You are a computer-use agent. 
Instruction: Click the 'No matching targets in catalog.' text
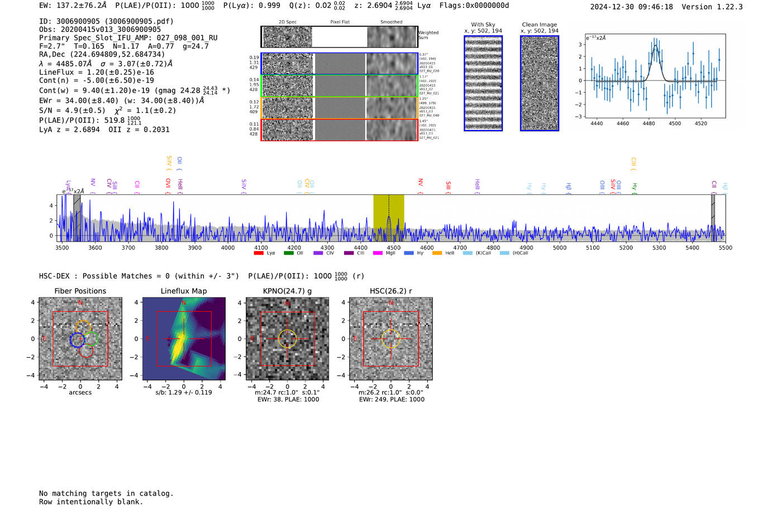click(106, 493)
